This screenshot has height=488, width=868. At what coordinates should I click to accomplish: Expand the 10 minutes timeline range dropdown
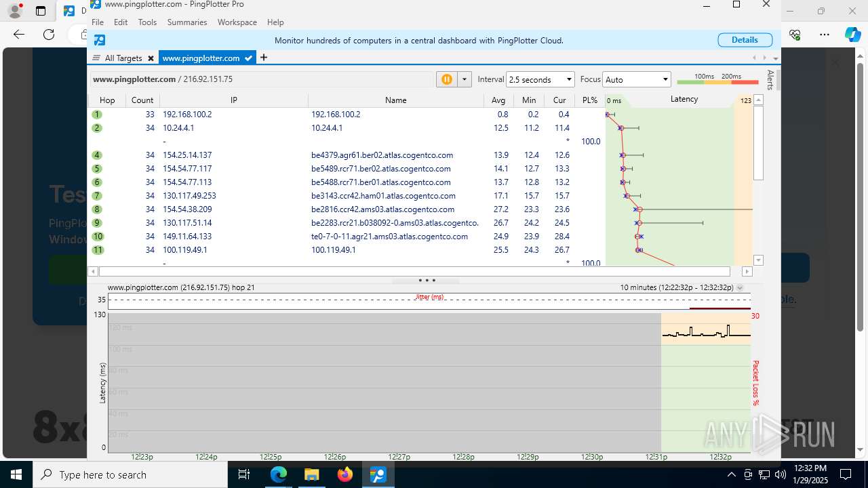click(x=740, y=287)
